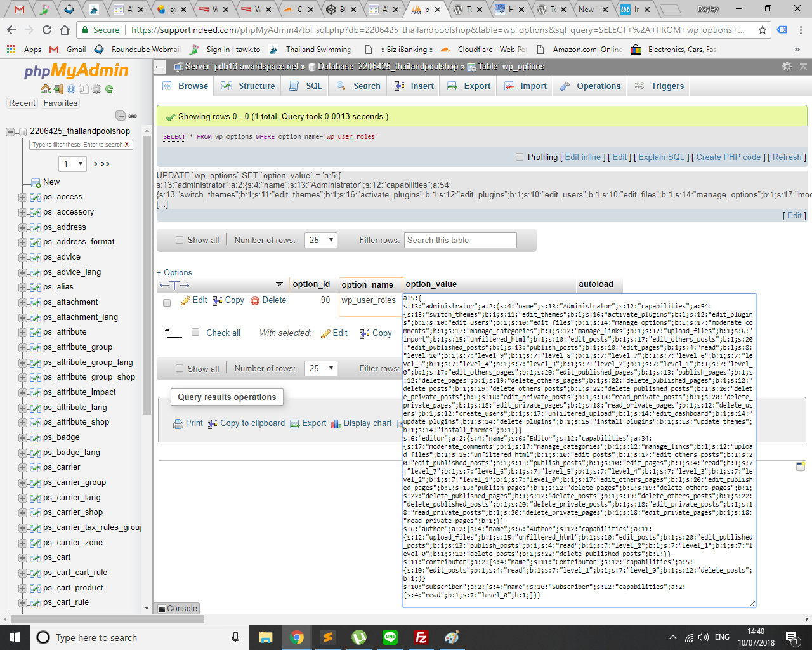This screenshot has height=650, width=812.
Task: Open the SQL tab
Action: click(x=306, y=86)
